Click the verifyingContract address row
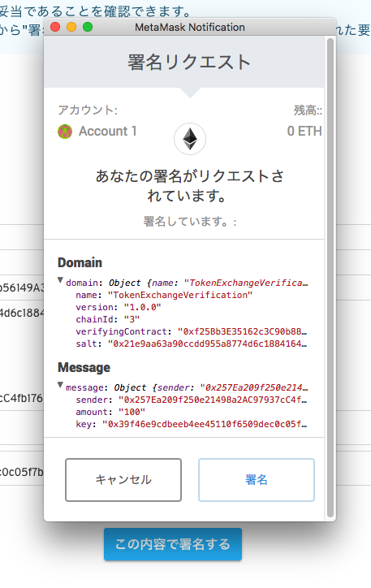 (x=191, y=331)
